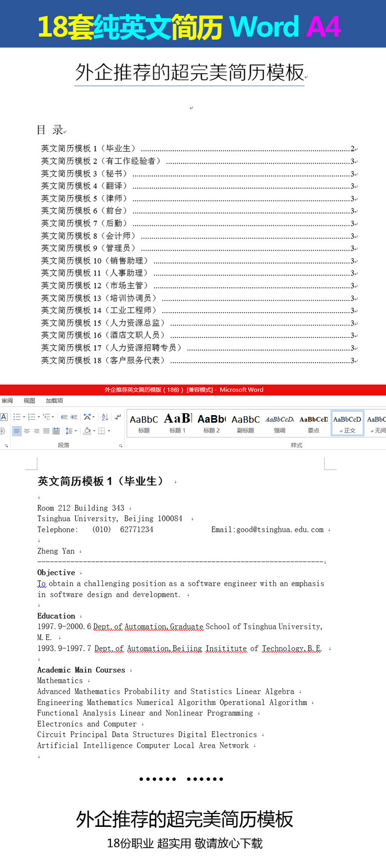
Task: Click the Asian layout icon
Action: tap(87, 417)
